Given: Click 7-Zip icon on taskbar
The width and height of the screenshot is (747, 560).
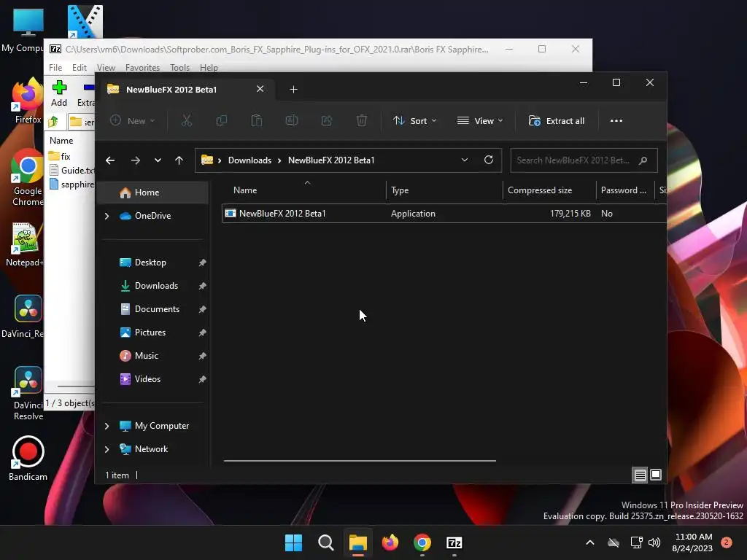Looking at the screenshot, I should click(454, 542).
